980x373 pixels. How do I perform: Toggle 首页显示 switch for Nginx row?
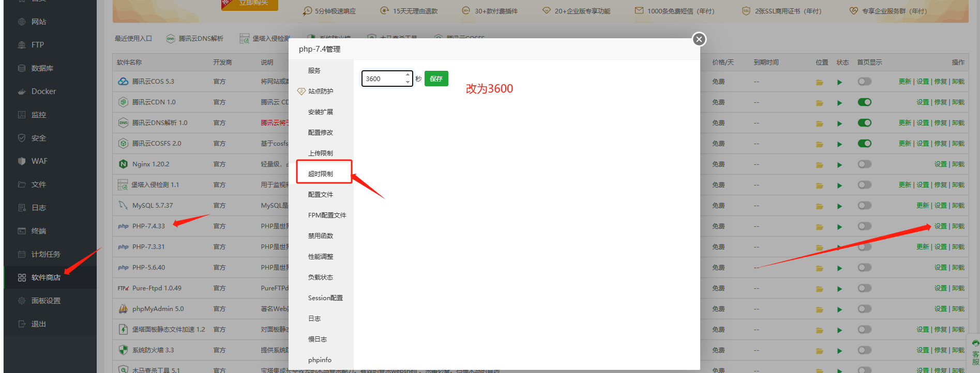(864, 164)
